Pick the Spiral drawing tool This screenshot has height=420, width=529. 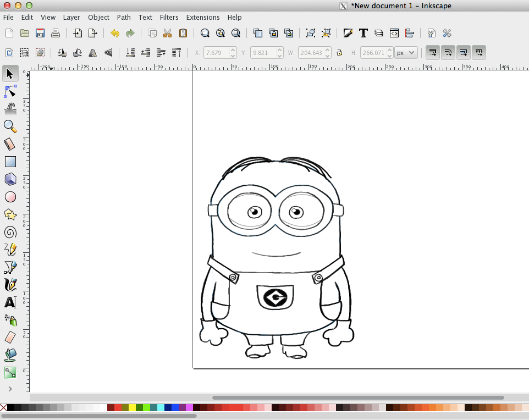(10, 232)
